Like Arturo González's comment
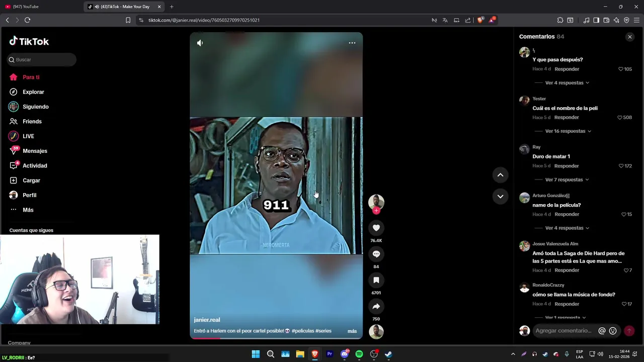644x362 pixels. [623, 214]
